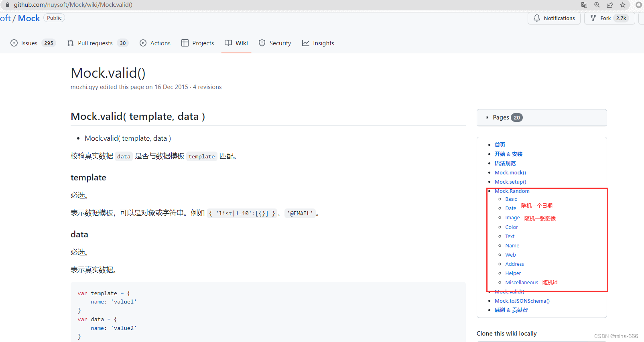Viewport: 644px width, 342px height.
Task: Open the Mock.Random sidebar link
Action: [512, 191]
